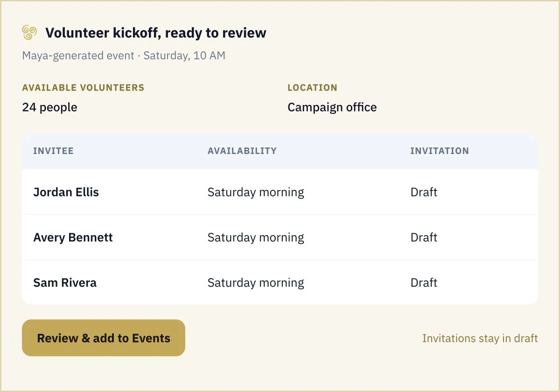Click Draft status for Avery Bennett
Screen dimensions: 560x392
[x=424, y=237]
